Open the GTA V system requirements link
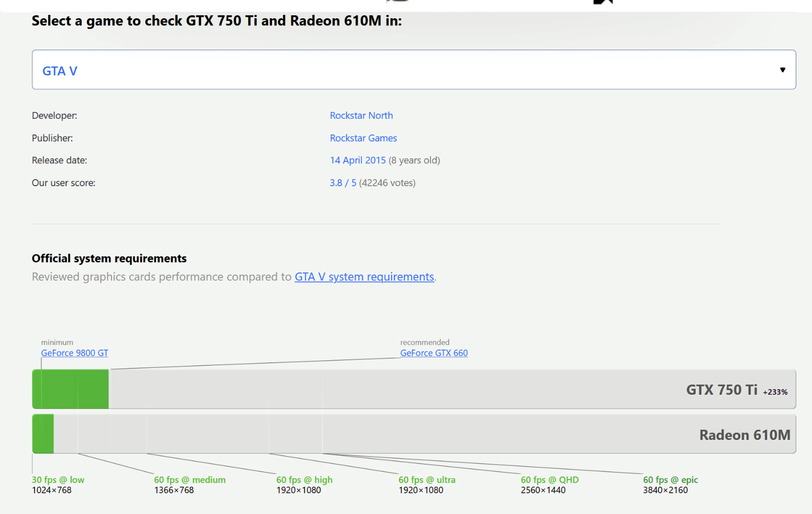The width and height of the screenshot is (812, 514). tap(364, 277)
